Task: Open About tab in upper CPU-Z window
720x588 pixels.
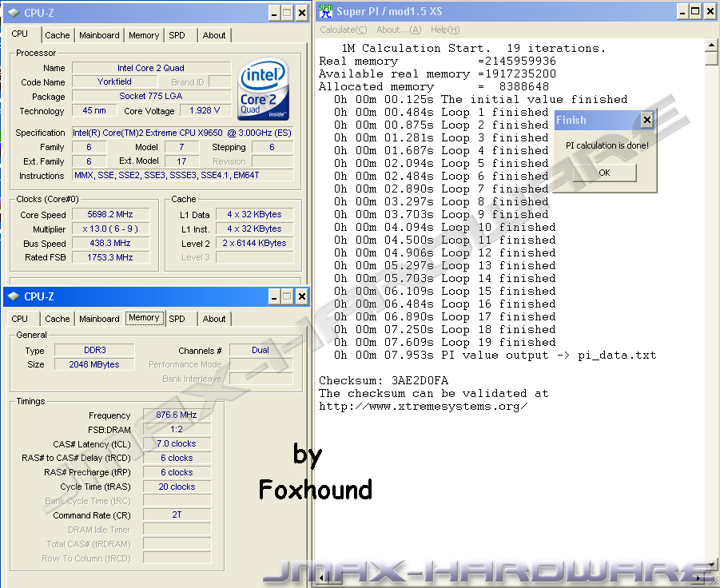Action: [x=214, y=35]
